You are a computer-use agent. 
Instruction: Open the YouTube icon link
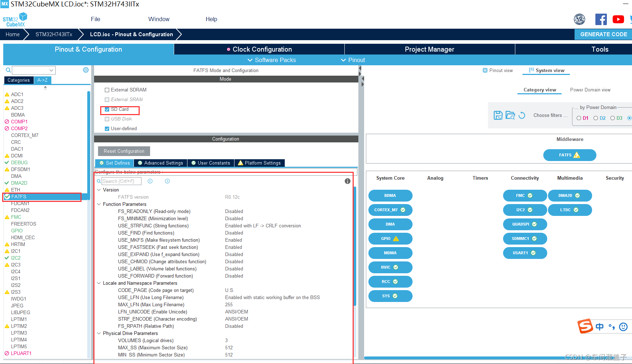coord(618,19)
